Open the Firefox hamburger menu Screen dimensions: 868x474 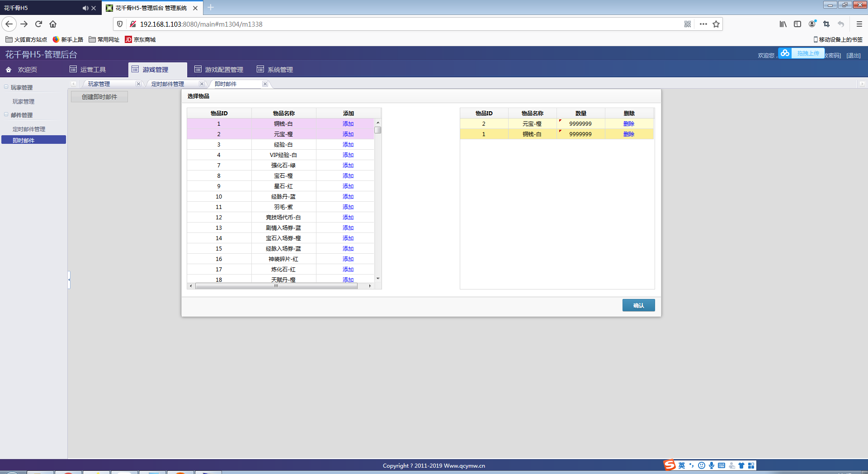pos(859,24)
